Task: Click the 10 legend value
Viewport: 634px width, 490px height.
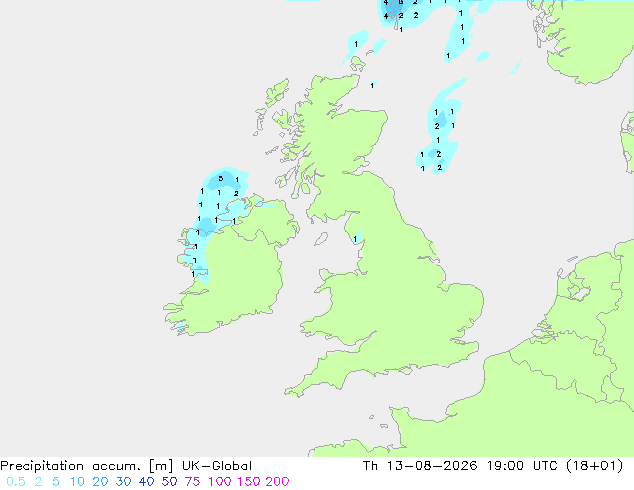Action: pyautogui.click(x=77, y=482)
